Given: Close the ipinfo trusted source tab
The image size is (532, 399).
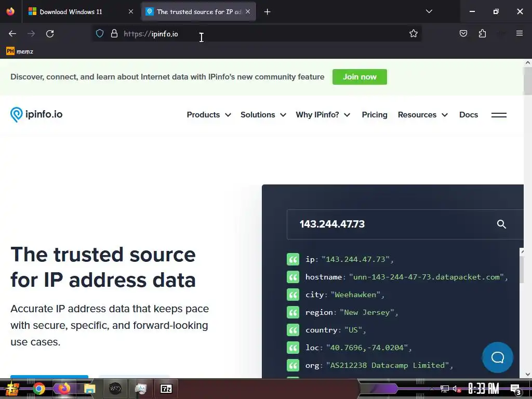Looking at the screenshot, I should click(x=248, y=11).
